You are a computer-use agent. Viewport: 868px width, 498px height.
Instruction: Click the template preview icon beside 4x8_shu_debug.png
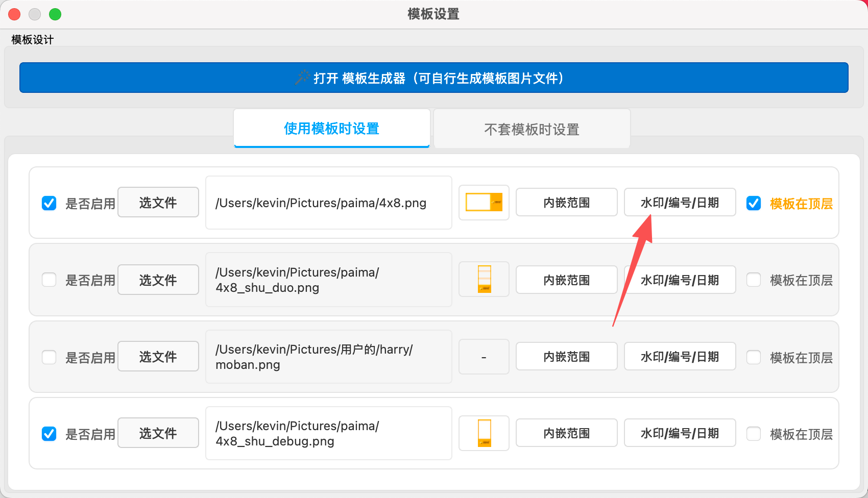[x=484, y=433]
